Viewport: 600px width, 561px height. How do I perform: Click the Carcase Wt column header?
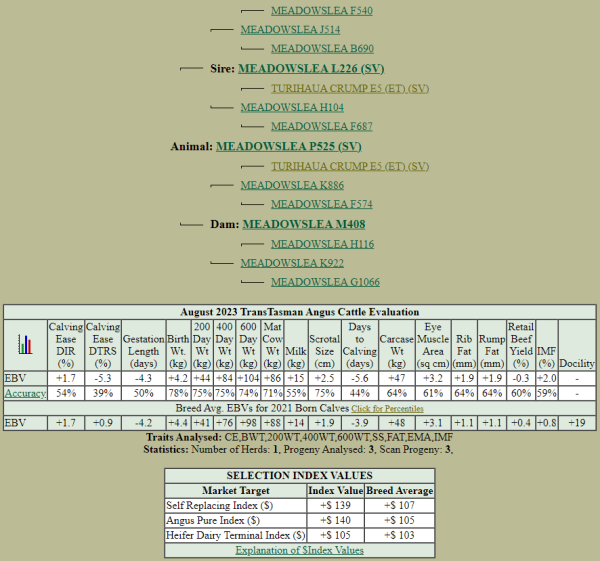tap(397, 345)
